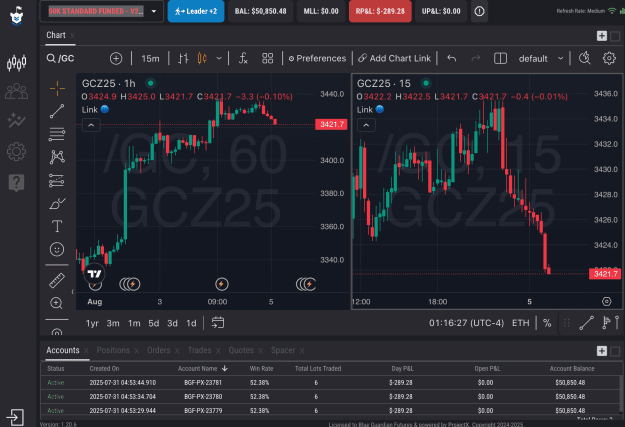Switch to the Positions tab
Viewport: 625px width, 427px height.
pos(113,350)
